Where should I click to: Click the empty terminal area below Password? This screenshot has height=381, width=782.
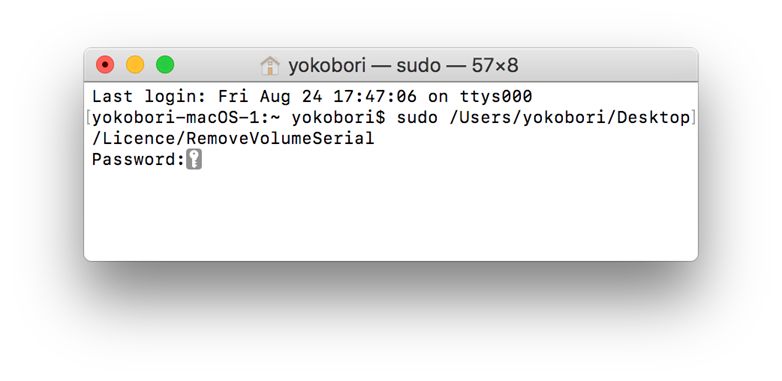[391, 214]
